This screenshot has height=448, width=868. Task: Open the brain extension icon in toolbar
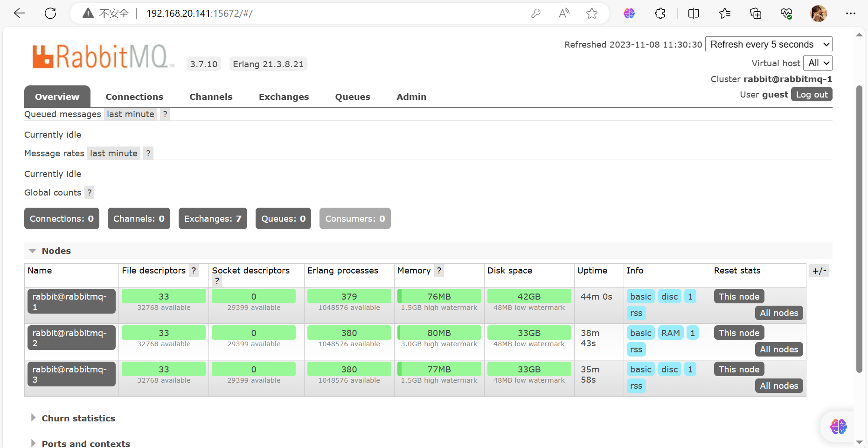[629, 14]
